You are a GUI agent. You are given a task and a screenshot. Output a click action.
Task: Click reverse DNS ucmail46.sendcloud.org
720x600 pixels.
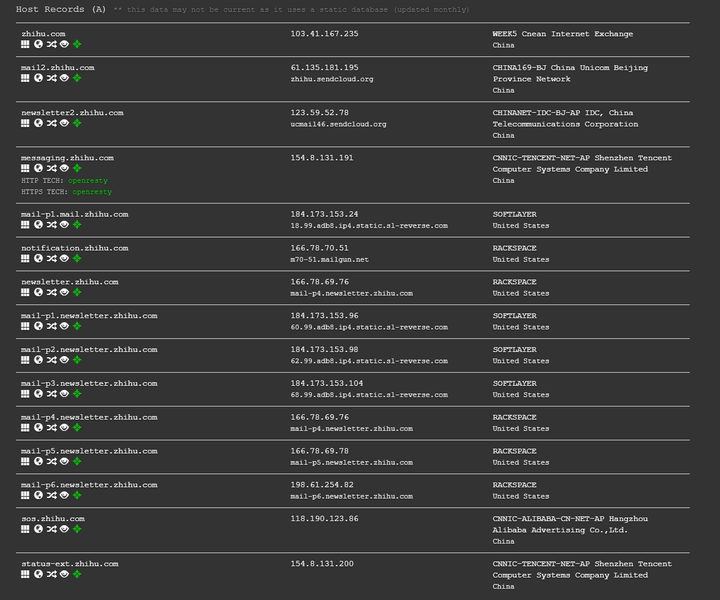point(338,124)
